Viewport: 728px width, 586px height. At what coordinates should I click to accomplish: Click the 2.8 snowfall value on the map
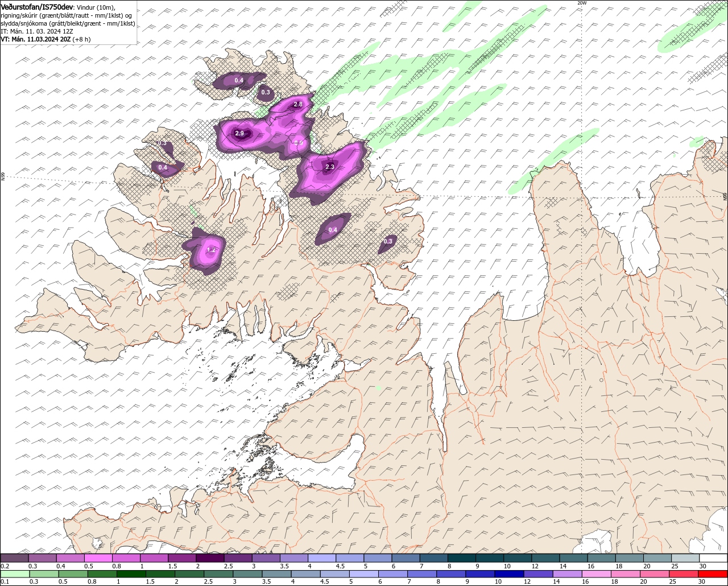pos(298,104)
